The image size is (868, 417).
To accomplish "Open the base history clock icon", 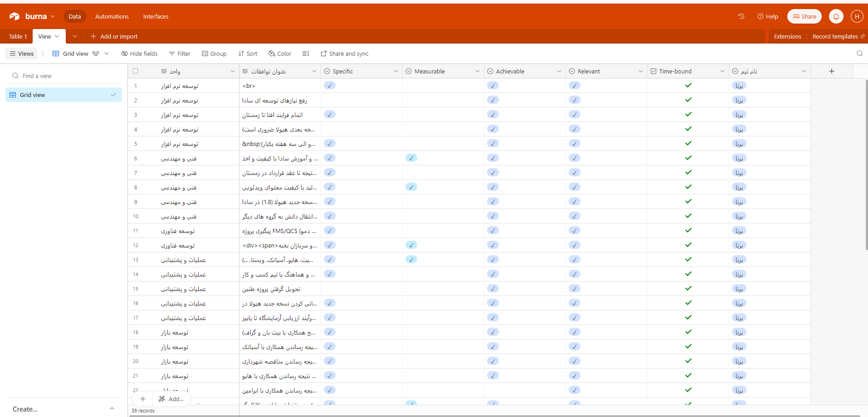I will (741, 16).
